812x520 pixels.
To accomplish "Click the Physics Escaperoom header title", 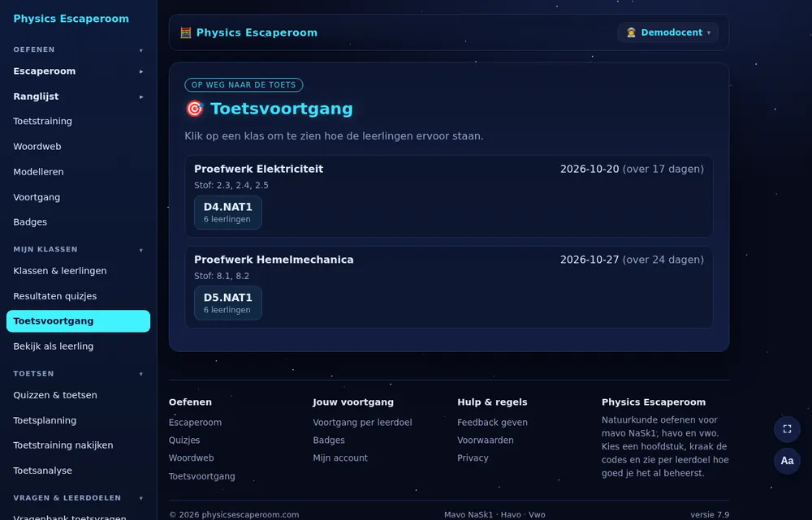I will [x=257, y=32].
